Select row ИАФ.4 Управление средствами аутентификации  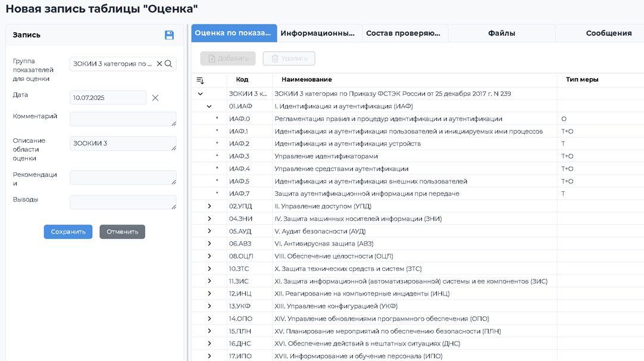(418, 169)
